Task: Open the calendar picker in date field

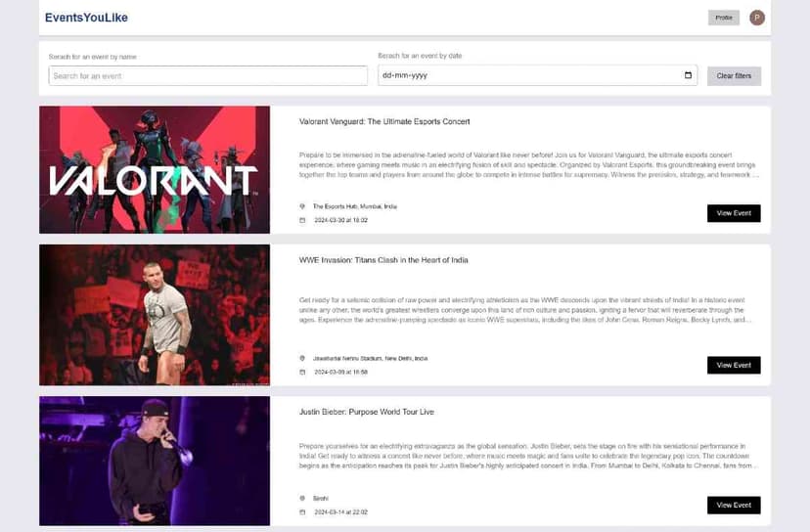Action: point(688,75)
